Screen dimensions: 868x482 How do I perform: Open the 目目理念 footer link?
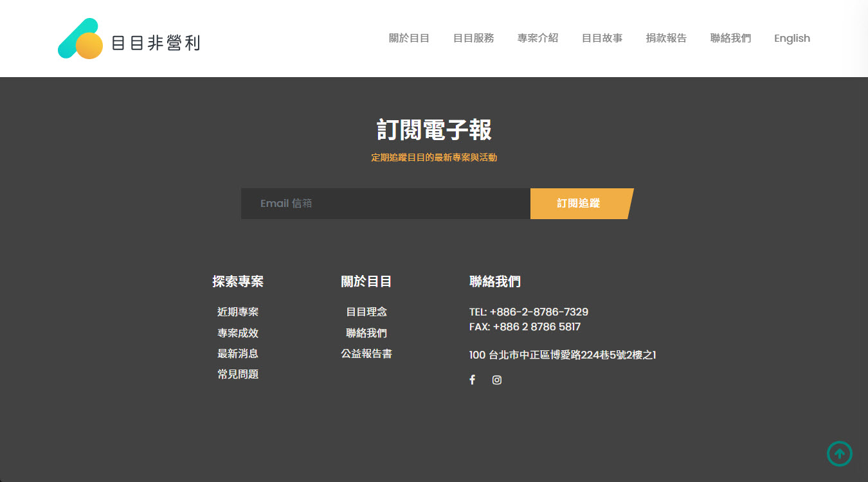(366, 312)
